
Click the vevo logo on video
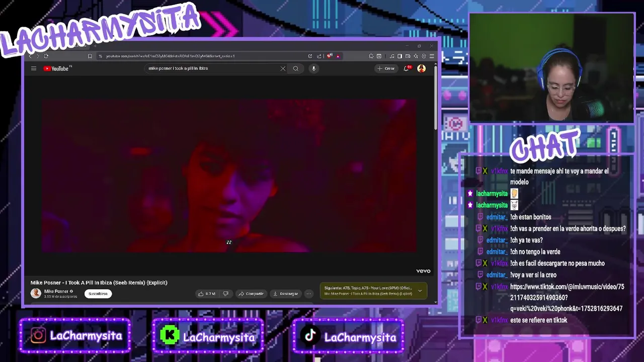click(423, 271)
